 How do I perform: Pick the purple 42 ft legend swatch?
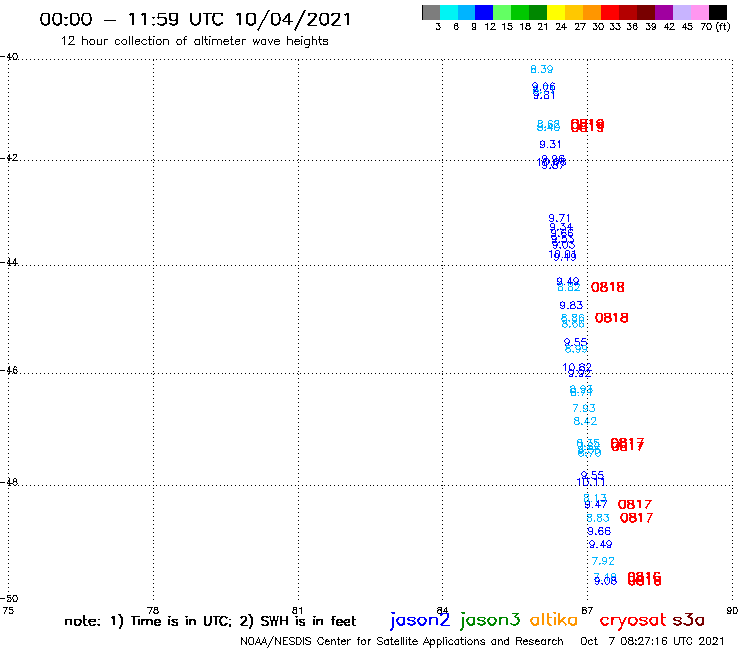point(664,12)
